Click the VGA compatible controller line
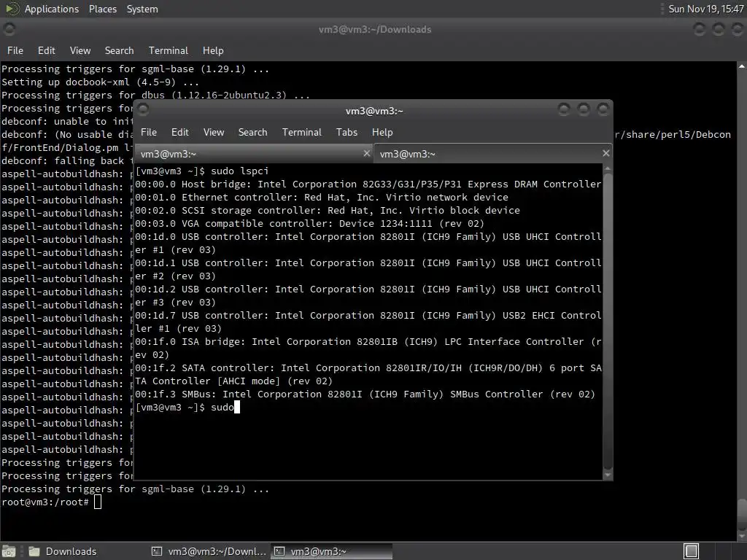The image size is (747, 560). pyautogui.click(x=309, y=223)
